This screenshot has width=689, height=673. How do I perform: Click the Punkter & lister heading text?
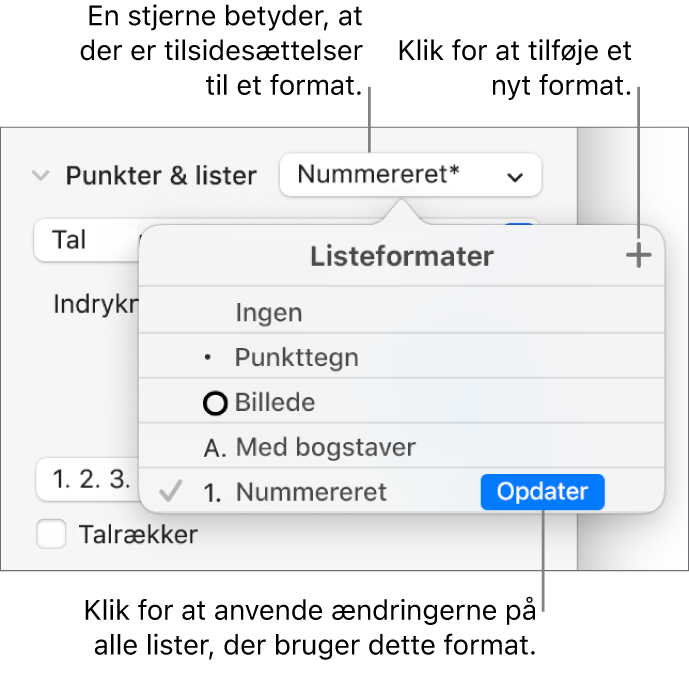click(x=161, y=176)
